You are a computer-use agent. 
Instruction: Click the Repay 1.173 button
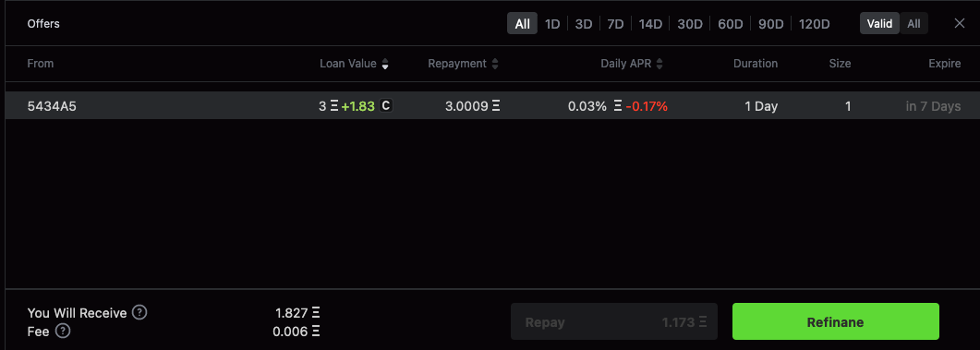tap(613, 322)
